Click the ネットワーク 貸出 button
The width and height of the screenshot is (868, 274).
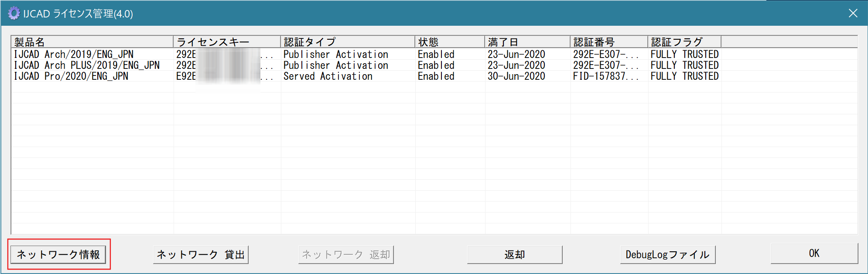pyautogui.click(x=201, y=254)
